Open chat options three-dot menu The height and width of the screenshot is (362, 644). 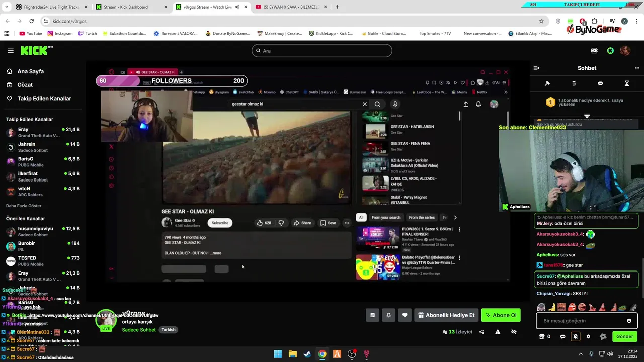pos(637,68)
